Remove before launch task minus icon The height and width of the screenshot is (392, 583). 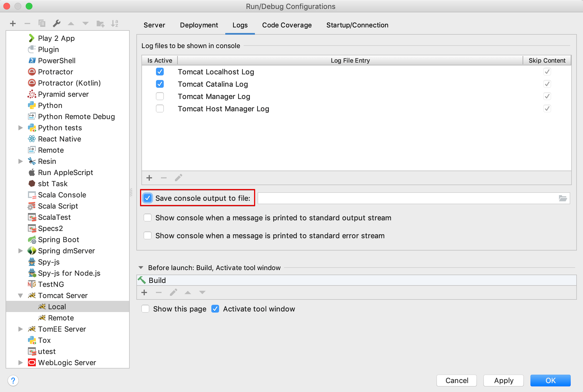click(x=159, y=292)
